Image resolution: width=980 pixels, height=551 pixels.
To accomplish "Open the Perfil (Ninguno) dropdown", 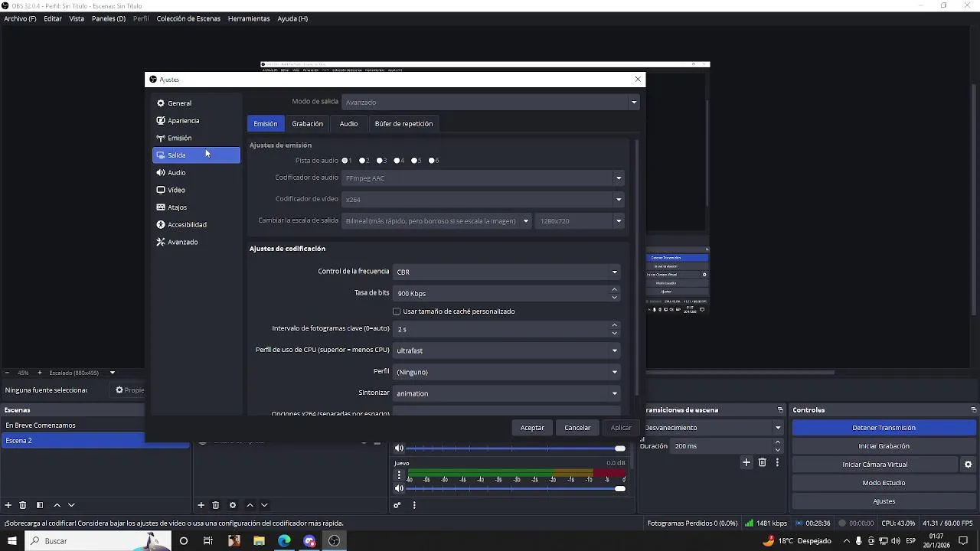I will (506, 372).
